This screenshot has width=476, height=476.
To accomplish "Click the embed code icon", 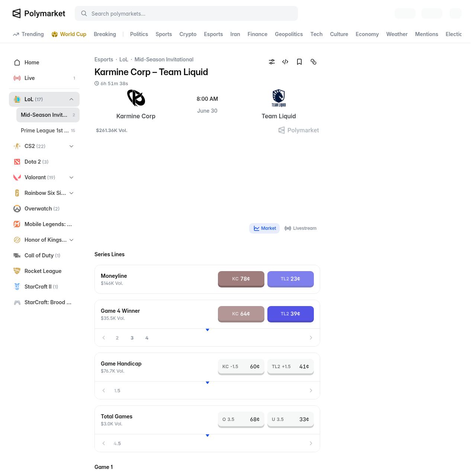I will (285, 62).
